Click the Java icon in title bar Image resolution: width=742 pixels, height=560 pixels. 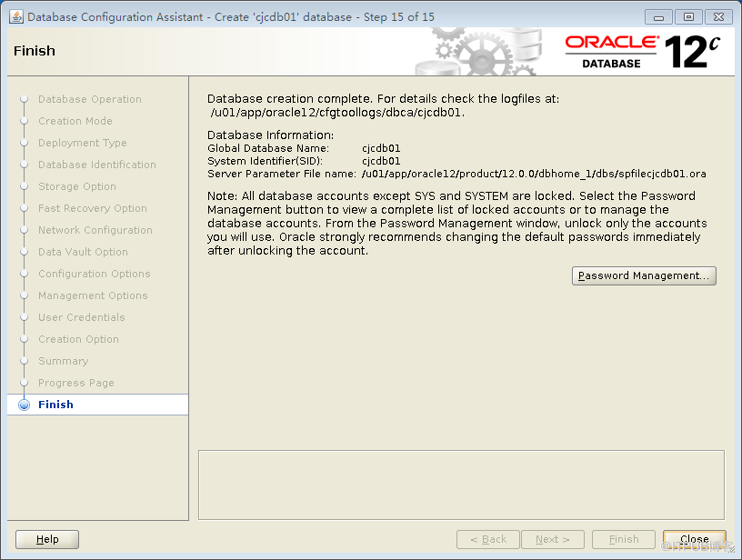(16, 16)
